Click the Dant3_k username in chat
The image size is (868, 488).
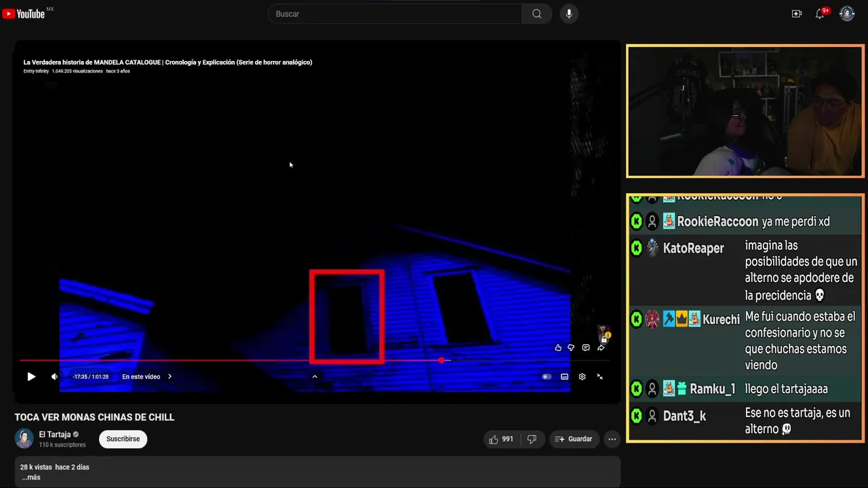[x=684, y=416]
